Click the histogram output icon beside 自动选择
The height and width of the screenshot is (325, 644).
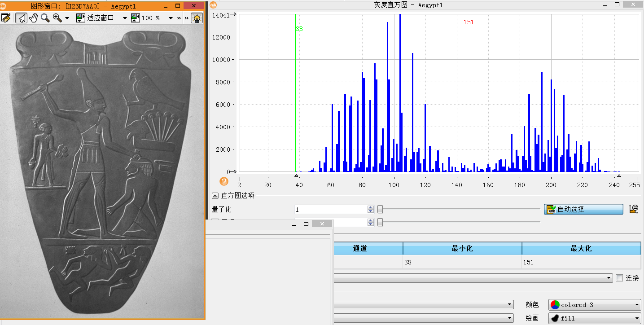[x=634, y=209]
